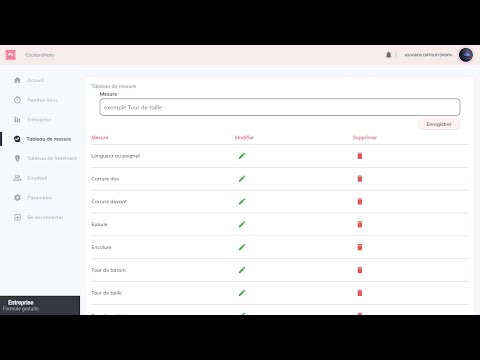
Task: Open Paramètre in sidebar
Action: tap(39, 198)
